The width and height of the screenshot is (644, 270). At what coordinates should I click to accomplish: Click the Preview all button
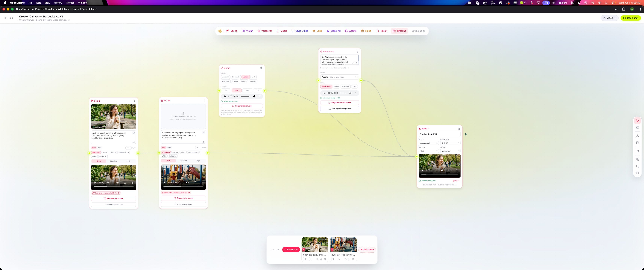click(x=291, y=250)
